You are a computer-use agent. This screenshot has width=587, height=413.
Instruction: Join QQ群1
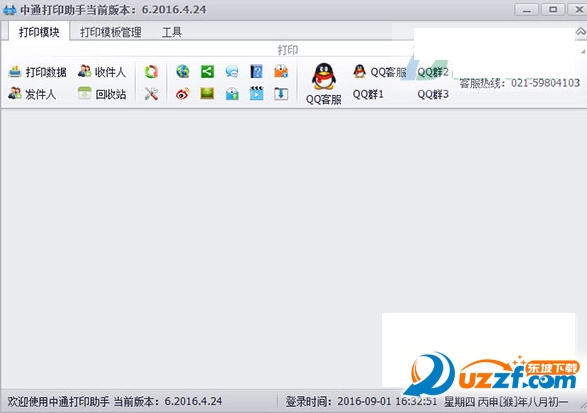point(368,94)
